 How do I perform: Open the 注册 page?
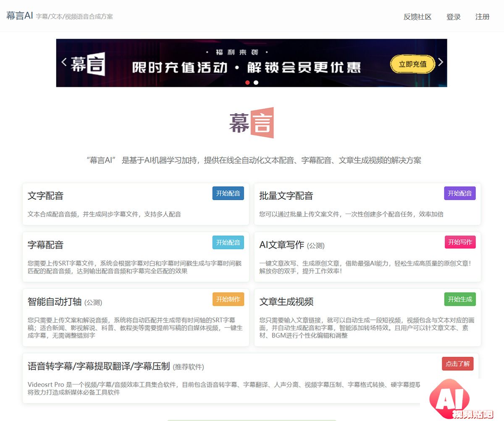(483, 17)
